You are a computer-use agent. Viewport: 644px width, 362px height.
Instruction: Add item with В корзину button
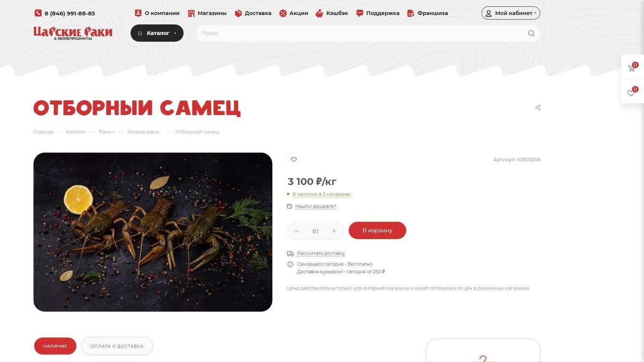click(377, 230)
